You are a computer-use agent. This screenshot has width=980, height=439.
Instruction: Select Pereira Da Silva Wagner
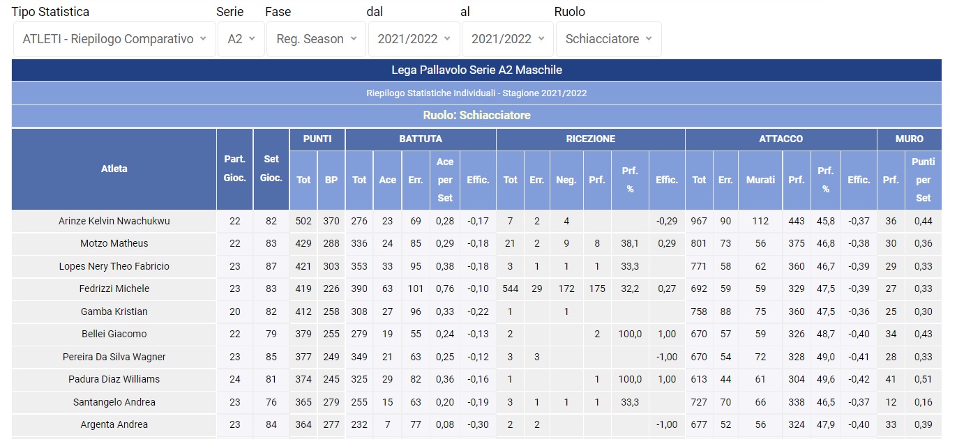[x=114, y=357]
